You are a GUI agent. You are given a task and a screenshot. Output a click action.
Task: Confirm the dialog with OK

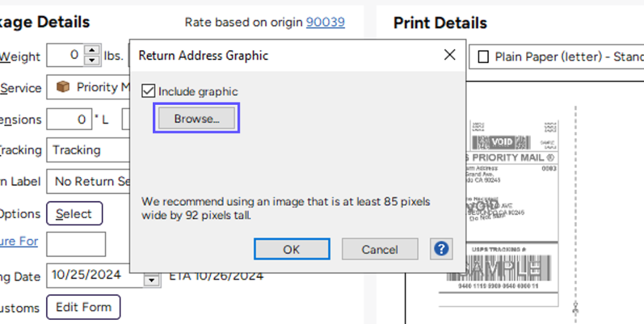(x=292, y=249)
